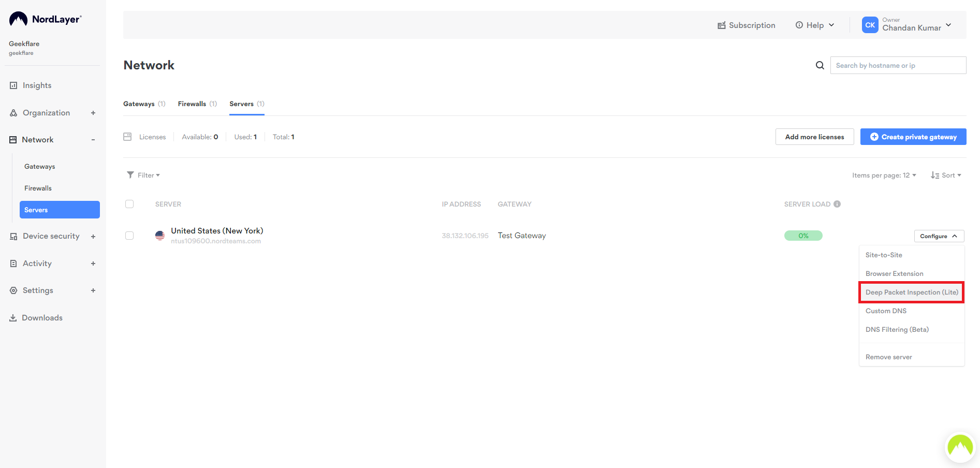The image size is (980, 468).
Task: Open Insights from the sidebar
Action: [37, 85]
